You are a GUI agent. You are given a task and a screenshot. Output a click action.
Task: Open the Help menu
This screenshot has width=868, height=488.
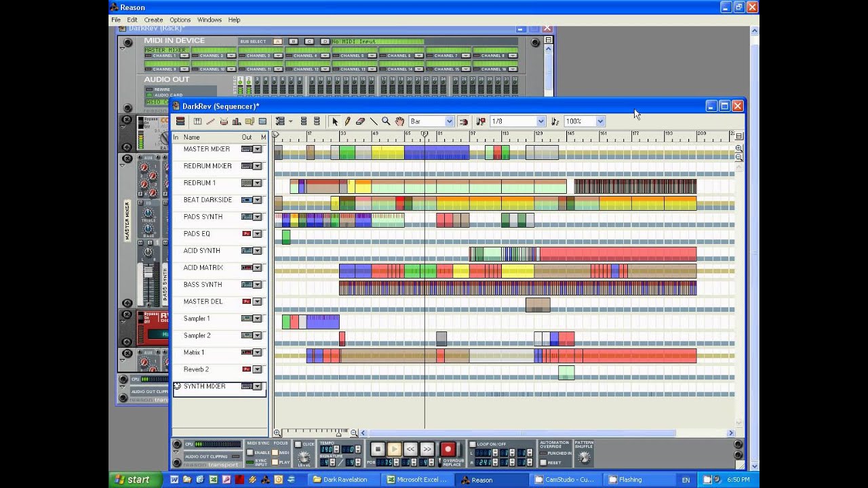click(x=234, y=20)
